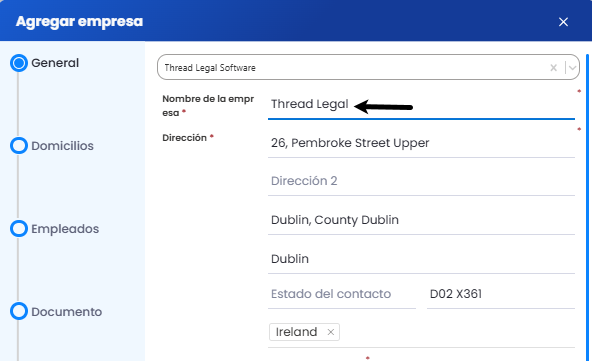Click the Dirección 2 field
Screen dimensions: 592x361
click(421, 181)
